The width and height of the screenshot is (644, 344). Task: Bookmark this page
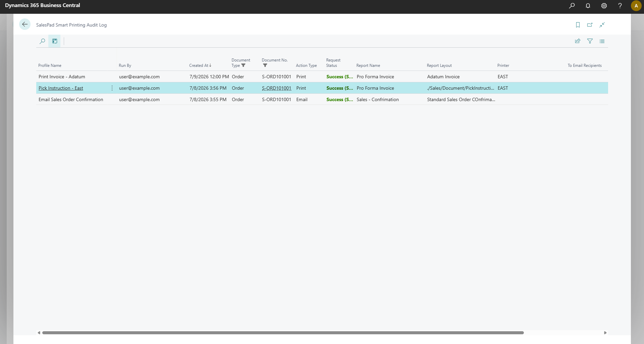point(578,25)
